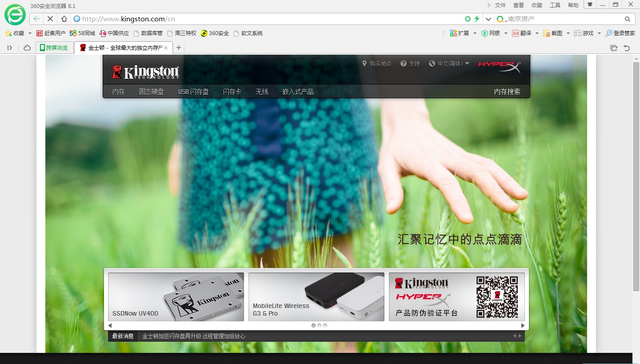Screen dimensions: 640x364
Task: Expand the address bar history dropdown arrow
Action: tap(488, 19)
